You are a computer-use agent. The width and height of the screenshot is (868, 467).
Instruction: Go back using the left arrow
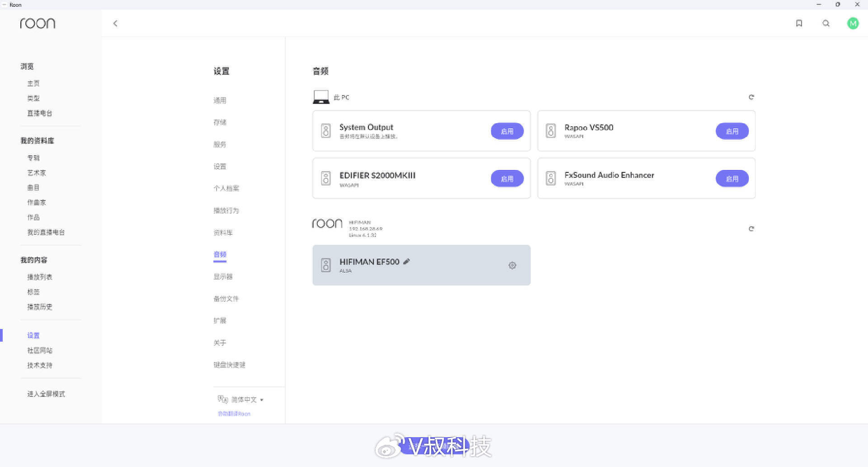[115, 24]
